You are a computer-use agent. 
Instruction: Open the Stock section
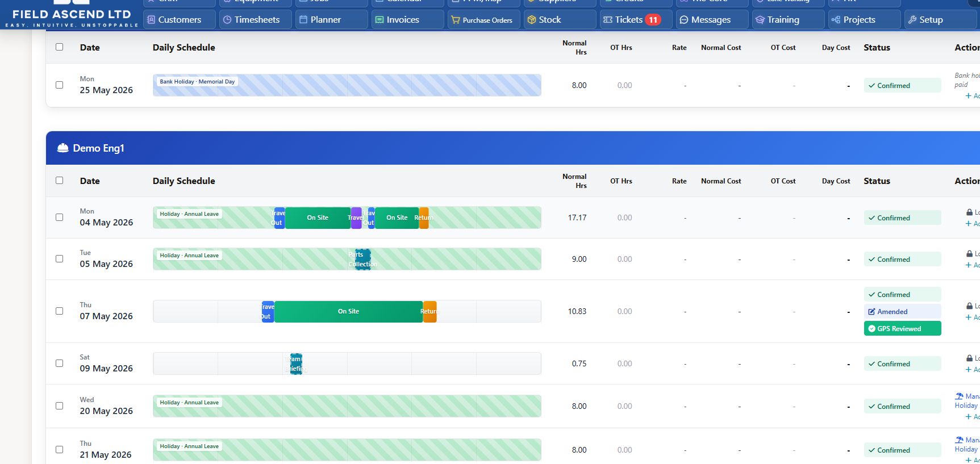[x=560, y=19]
